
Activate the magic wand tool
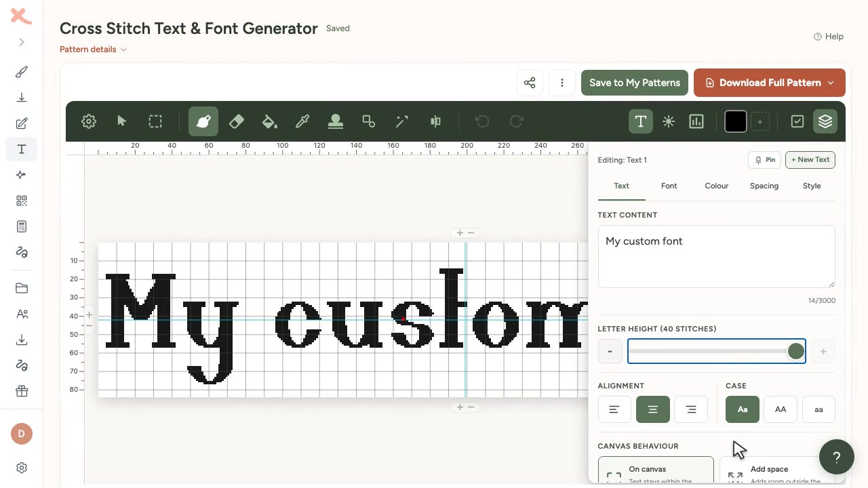(401, 121)
